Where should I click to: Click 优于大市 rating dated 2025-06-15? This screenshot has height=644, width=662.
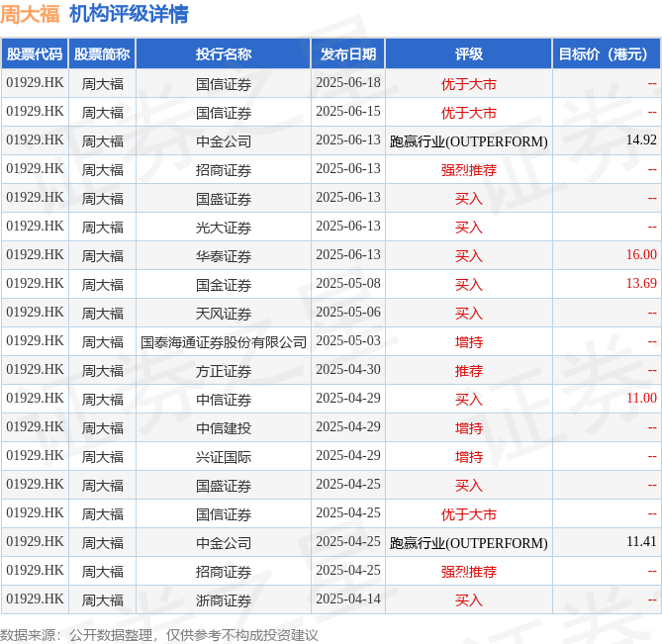coord(469,113)
